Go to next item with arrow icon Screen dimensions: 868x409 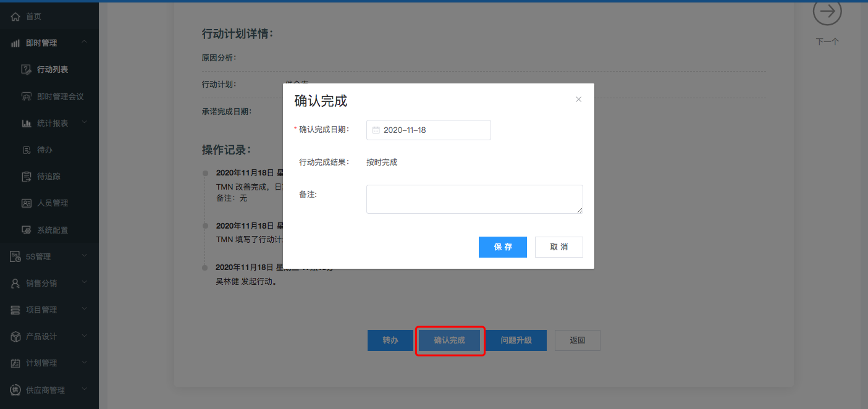coord(827,12)
